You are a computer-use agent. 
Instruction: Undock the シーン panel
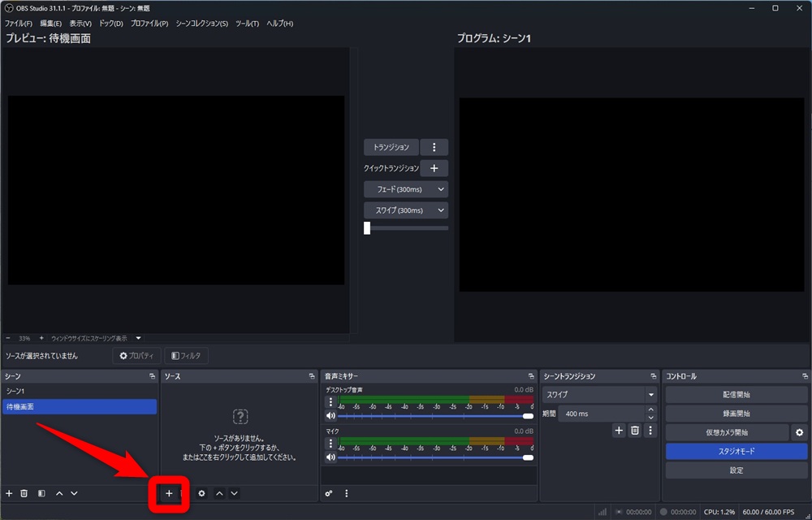[152, 376]
